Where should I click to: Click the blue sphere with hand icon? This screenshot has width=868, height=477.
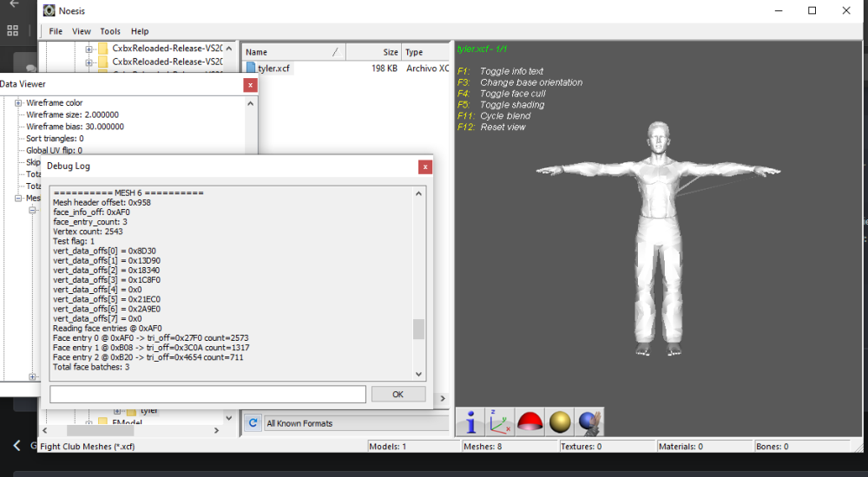pos(589,422)
